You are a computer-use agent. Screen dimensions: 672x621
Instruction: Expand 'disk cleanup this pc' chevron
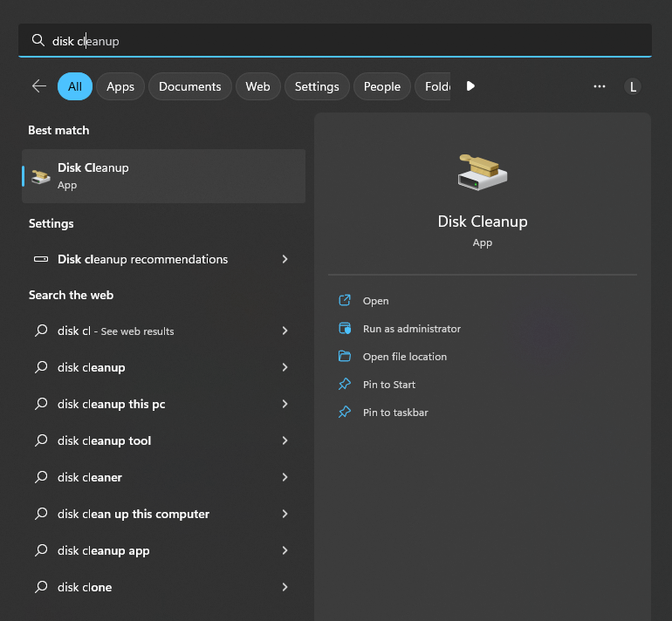coord(285,404)
